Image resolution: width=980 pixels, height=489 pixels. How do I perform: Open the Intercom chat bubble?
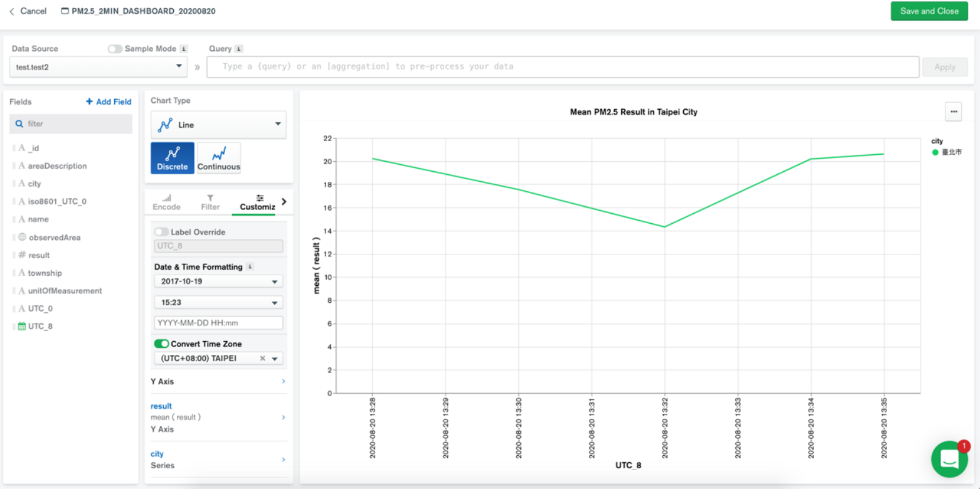pyautogui.click(x=949, y=459)
